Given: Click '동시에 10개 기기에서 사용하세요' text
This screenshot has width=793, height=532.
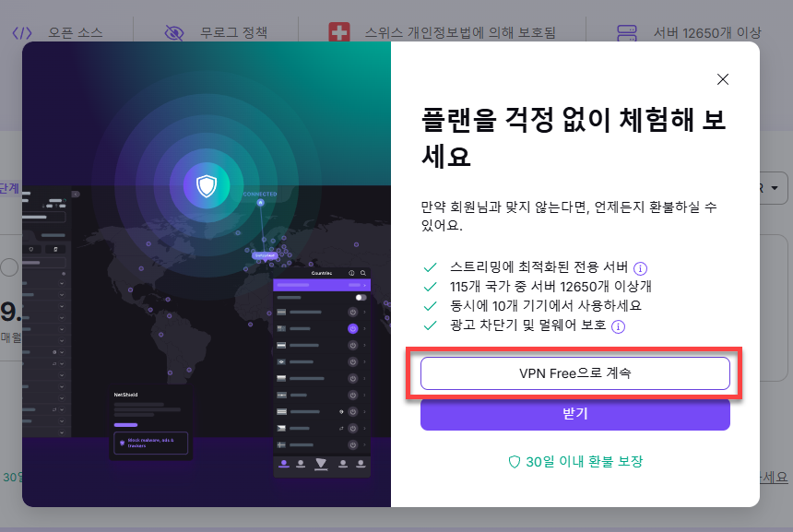Looking at the screenshot, I should click(546, 305).
